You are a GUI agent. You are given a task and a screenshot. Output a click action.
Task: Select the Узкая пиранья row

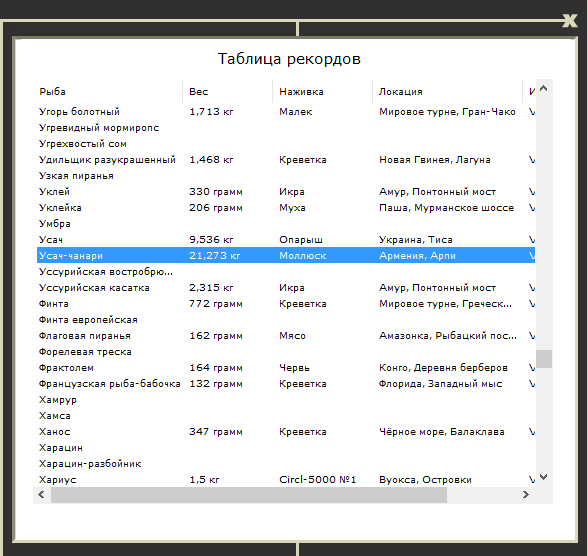coord(286,176)
